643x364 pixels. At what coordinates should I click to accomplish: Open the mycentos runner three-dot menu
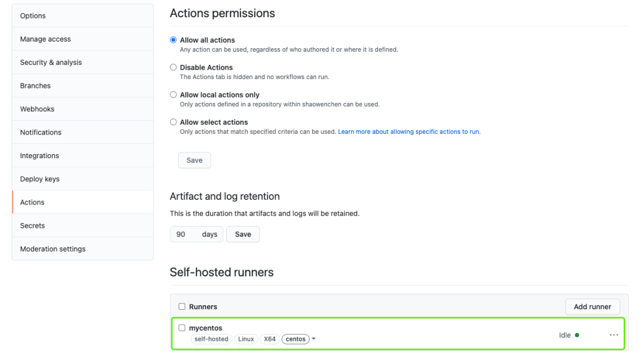[614, 335]
